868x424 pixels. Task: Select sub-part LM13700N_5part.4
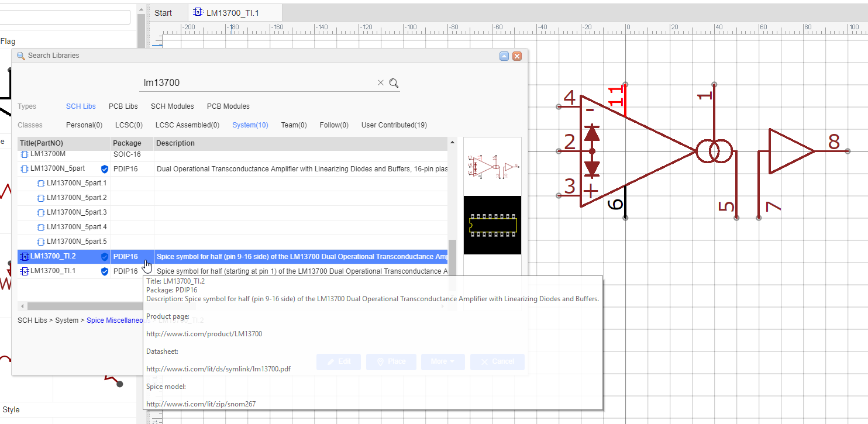pos(233,227)
